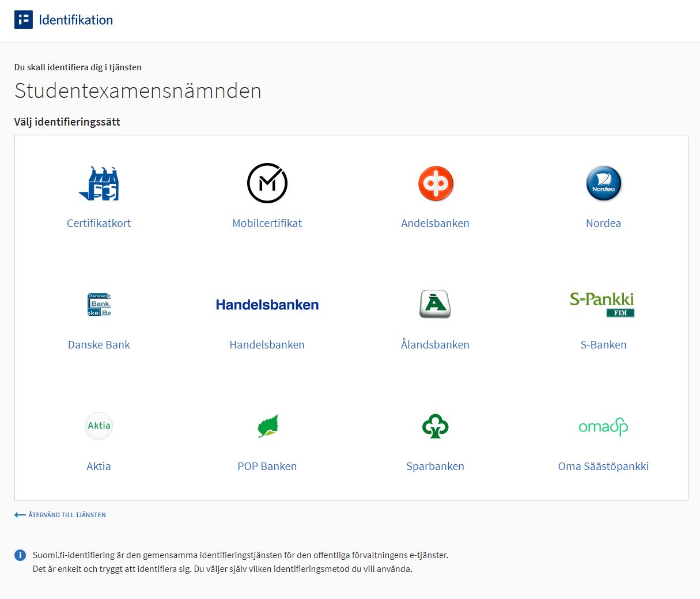This screenshot has height=599, width=700.
Task: Click the 'Suomi.fi-identifiering är den gemensamma' info line
Action: (240, 555)
